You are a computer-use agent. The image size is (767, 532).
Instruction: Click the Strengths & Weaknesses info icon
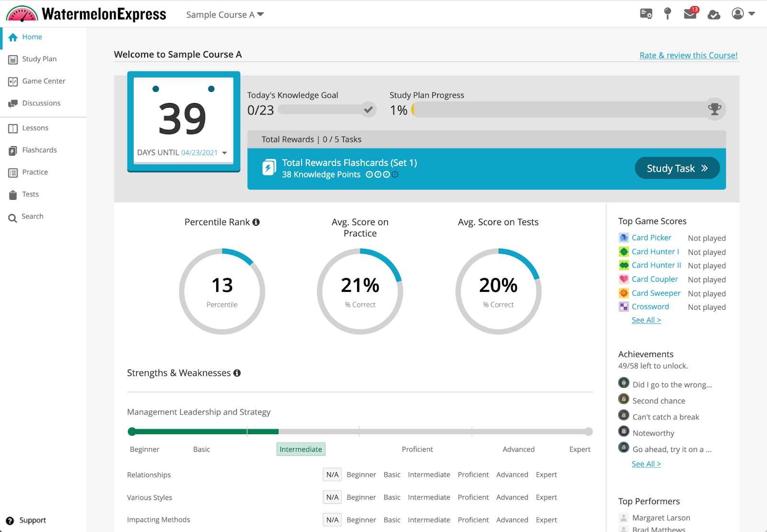click(237, 373)
